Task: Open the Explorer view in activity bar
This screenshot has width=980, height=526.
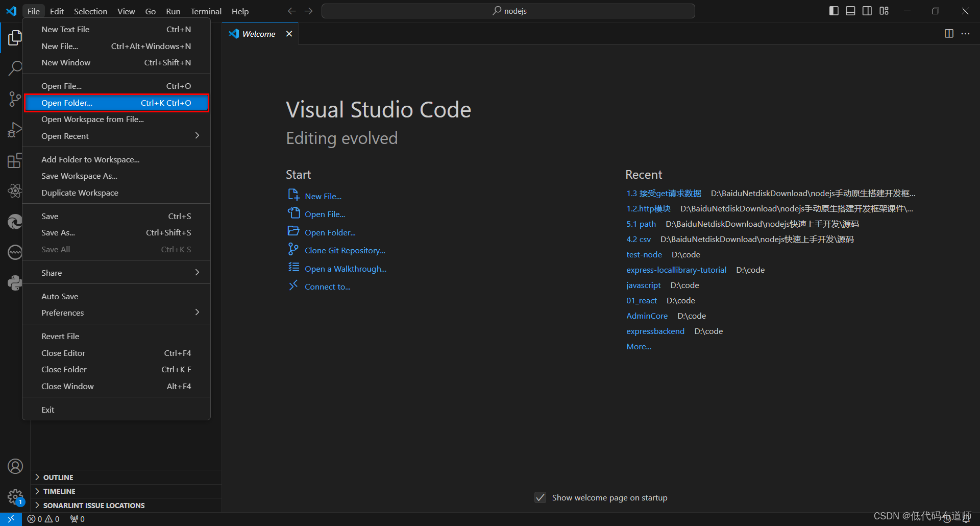Action: click(15, 38)
